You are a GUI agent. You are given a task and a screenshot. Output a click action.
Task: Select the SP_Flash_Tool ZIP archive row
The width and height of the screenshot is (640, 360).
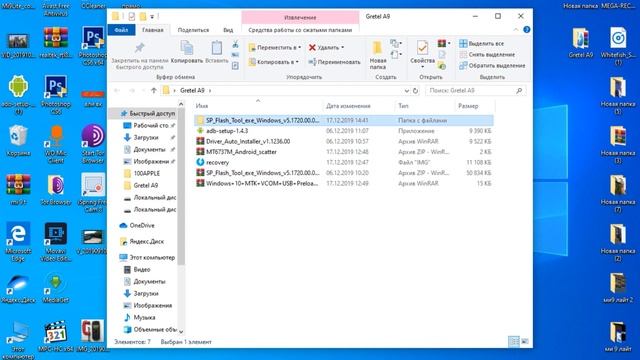point(343,173)
